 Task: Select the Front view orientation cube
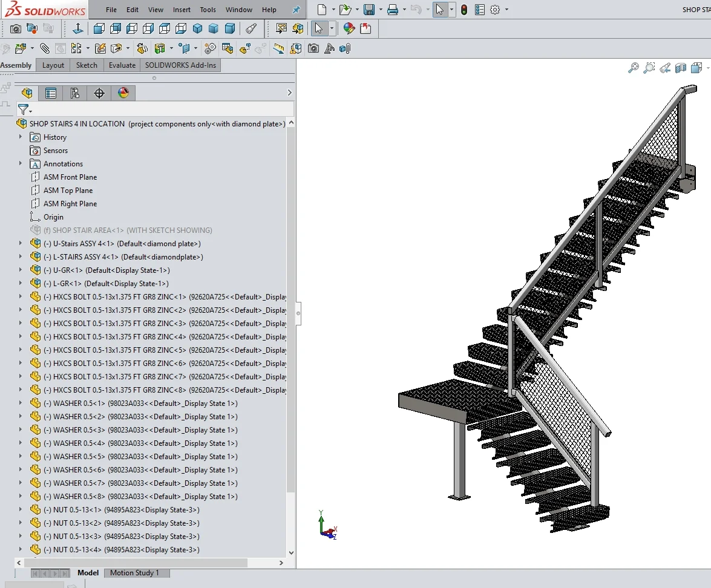point(99,28)
